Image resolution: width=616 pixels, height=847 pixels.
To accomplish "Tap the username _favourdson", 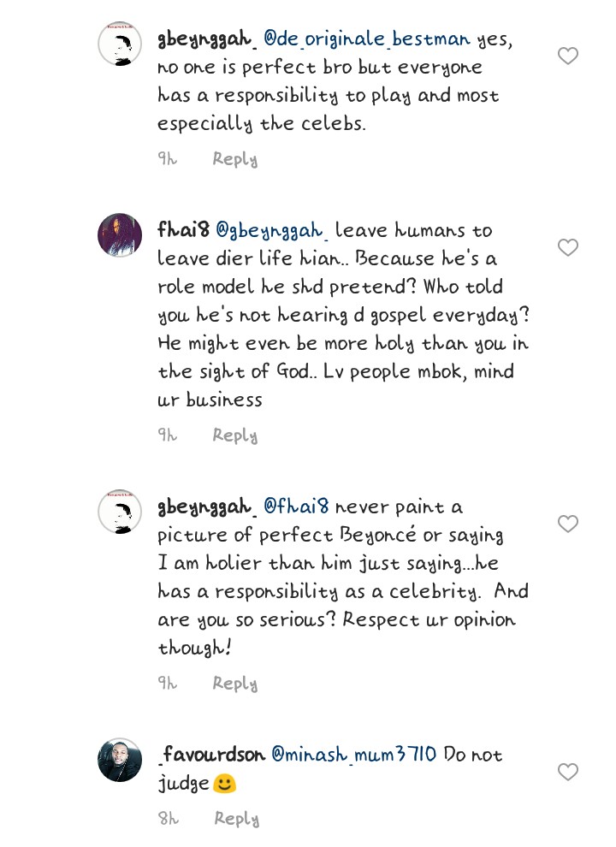I will 211,755.
